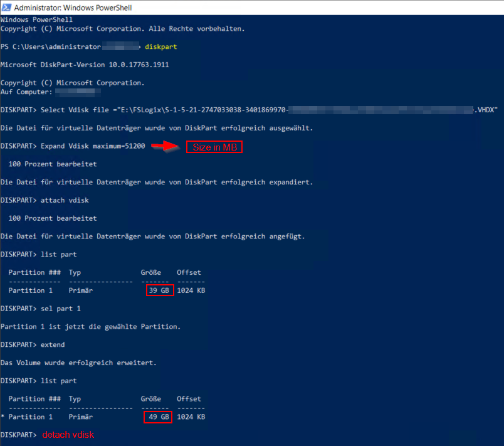Click "100 Prozent bearbeitet" under the attach vdisk command
This screenshot has height=446, width=504.
tap(53, 218)
